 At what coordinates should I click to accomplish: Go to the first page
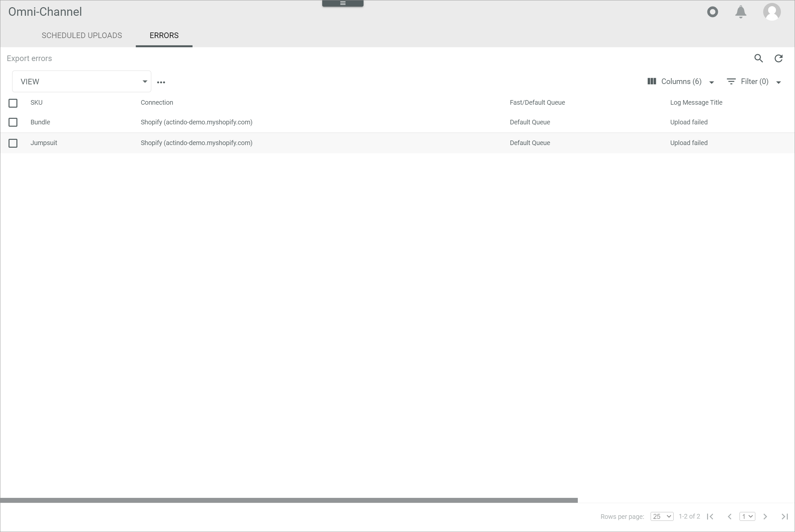710,516
